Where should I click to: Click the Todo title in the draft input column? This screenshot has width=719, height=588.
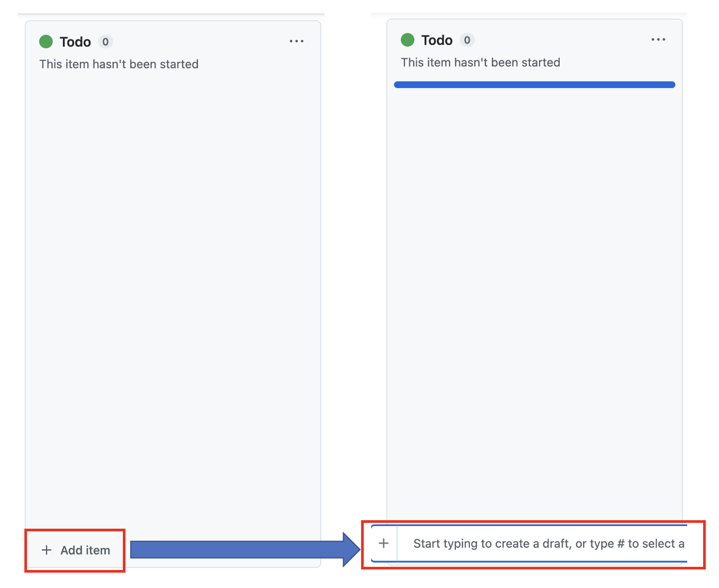tap(437, 40)
